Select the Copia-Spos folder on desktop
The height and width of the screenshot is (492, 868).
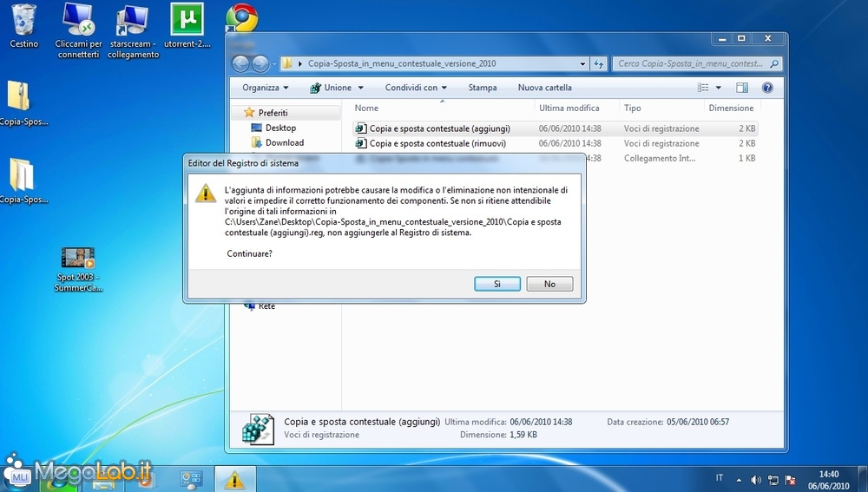[23, 181]
